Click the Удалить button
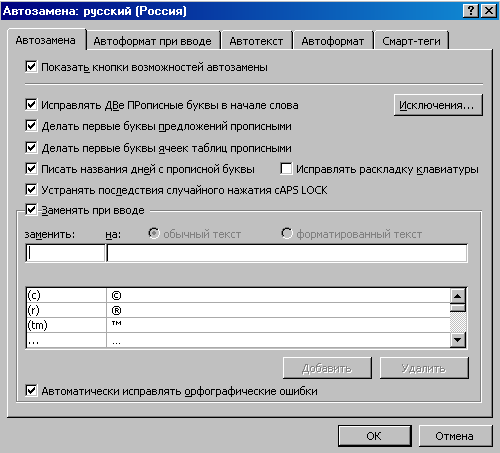The width and height of the screenshot is (500, 453). (424, 368)
